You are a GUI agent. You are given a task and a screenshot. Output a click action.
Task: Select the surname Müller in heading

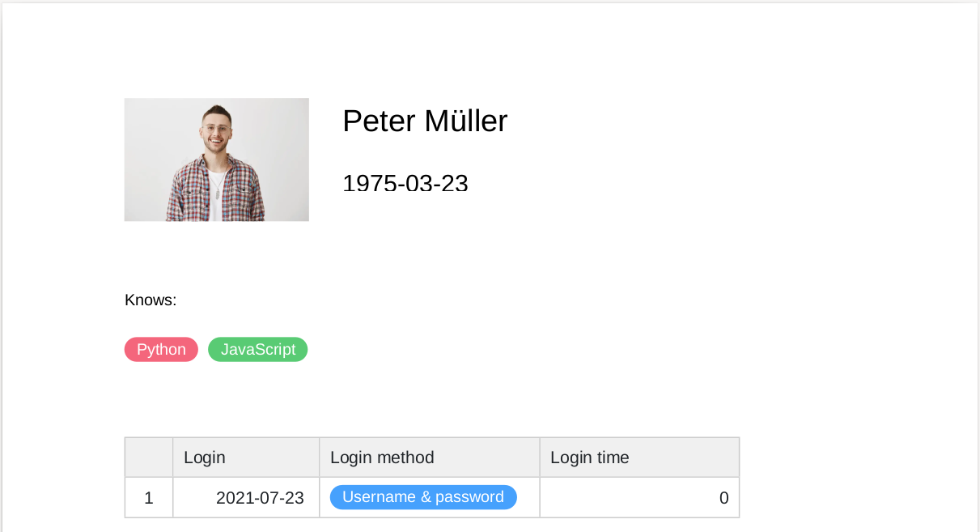465,121
